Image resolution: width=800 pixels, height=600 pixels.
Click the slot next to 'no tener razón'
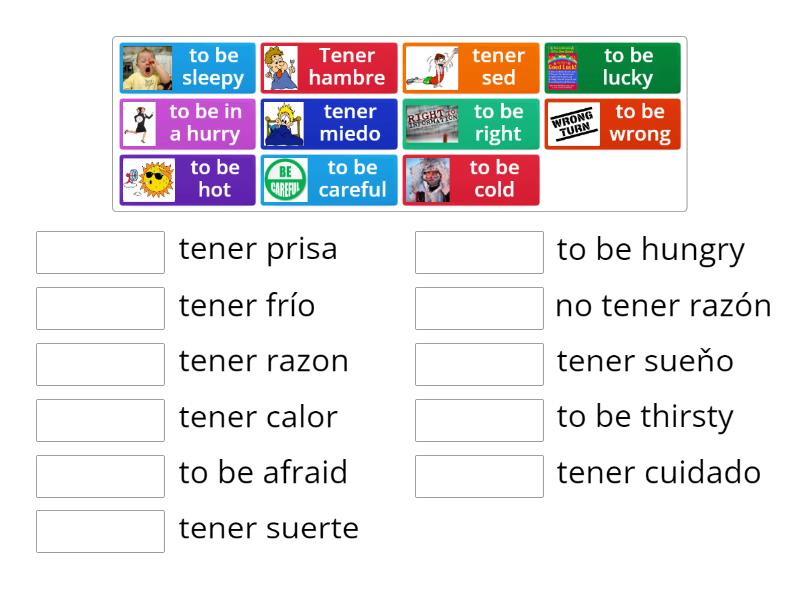click(479, 309)
